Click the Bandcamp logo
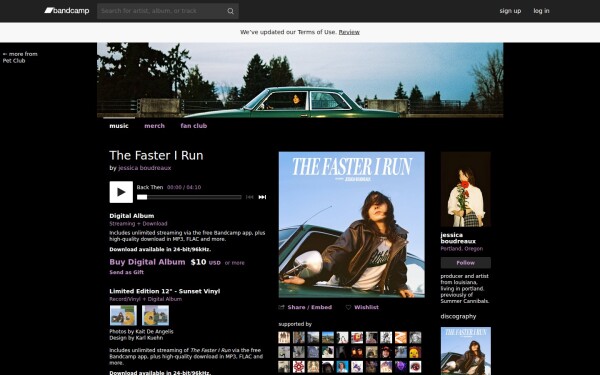Viewport: 600px width, 375px height. tap(67, 11)
